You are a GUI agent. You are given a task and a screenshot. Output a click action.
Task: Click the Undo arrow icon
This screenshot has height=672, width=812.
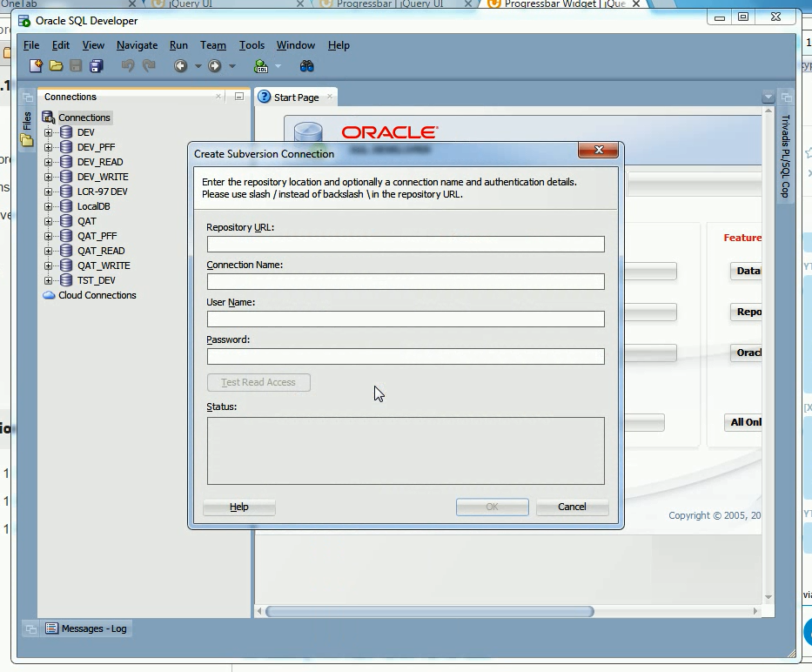(128, 66)
